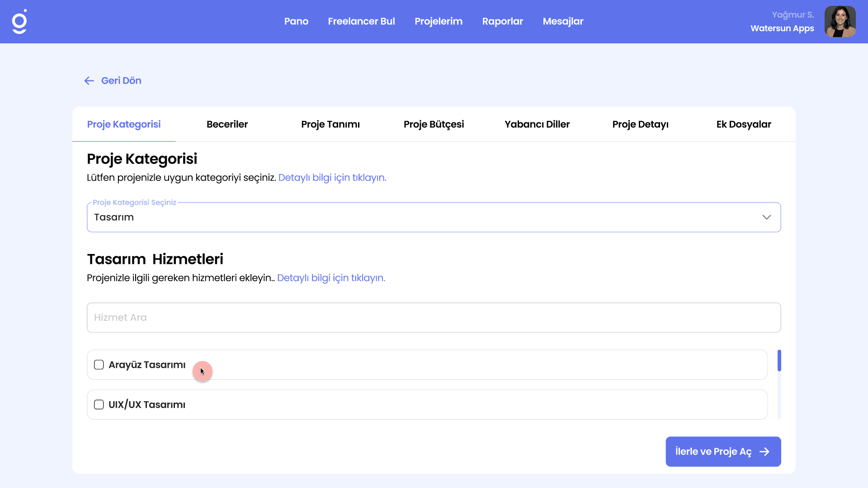This screenshot has width=868, height=488.
Task: Open the user profile avatar
Action: coord(840,22)
